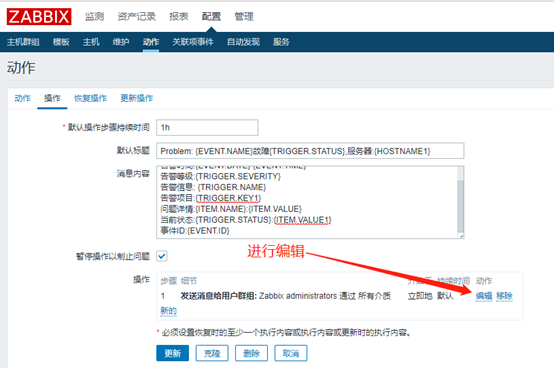
Task: Click the textarea resize handle corner
Action: tap(461, 236)
